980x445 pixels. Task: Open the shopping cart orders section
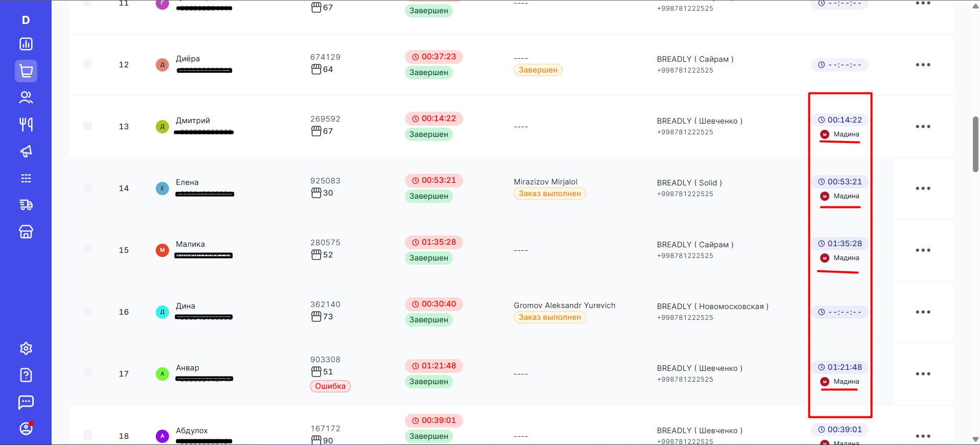[26, 71]
